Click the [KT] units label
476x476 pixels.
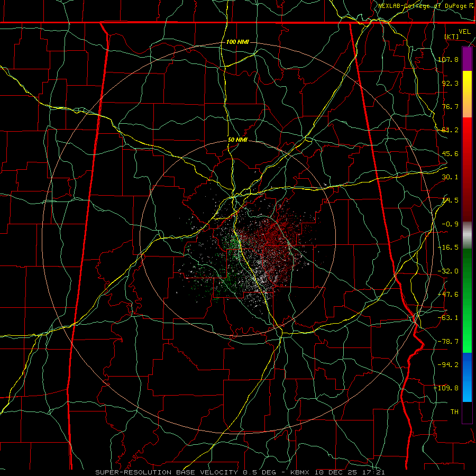(x=452, y=36)
